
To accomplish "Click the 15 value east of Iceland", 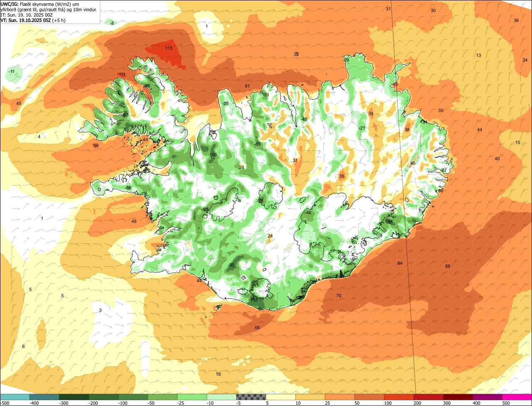I will point(517,143).
